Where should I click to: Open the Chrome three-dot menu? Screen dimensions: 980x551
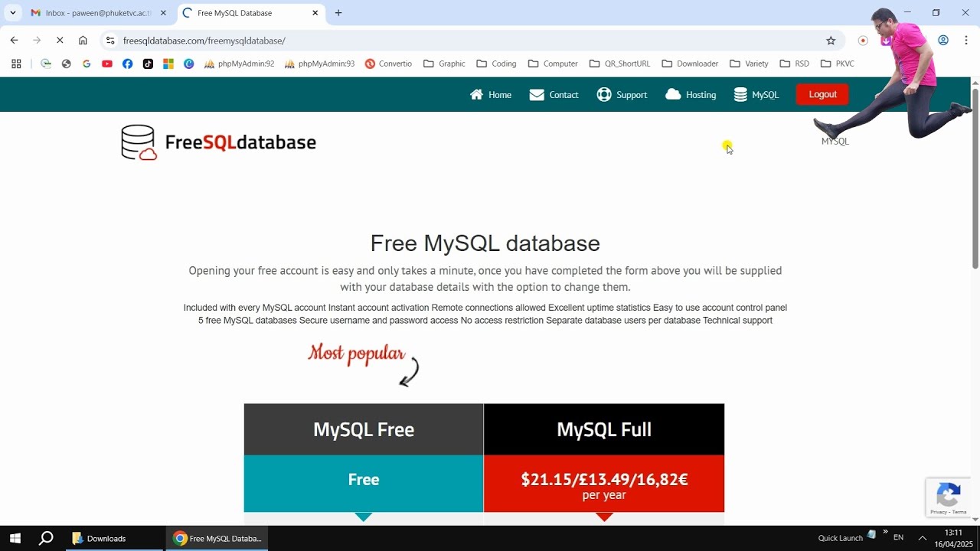click(x=965, y=41)
